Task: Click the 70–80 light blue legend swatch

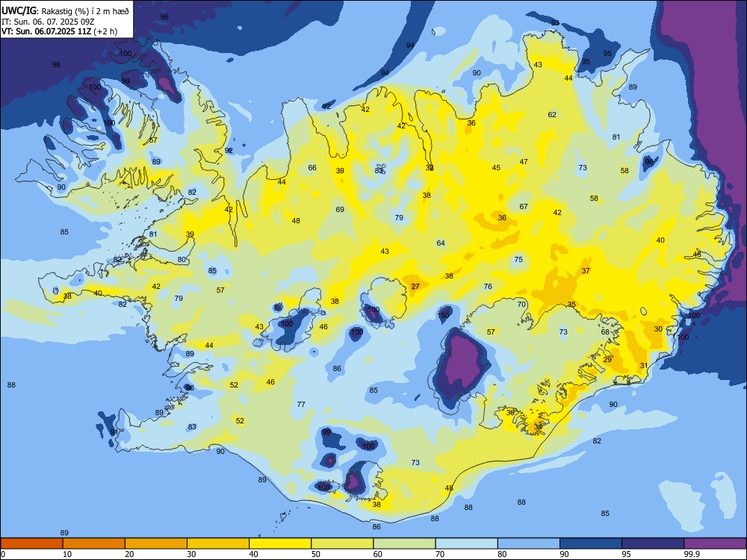Action: click(466, 544)
